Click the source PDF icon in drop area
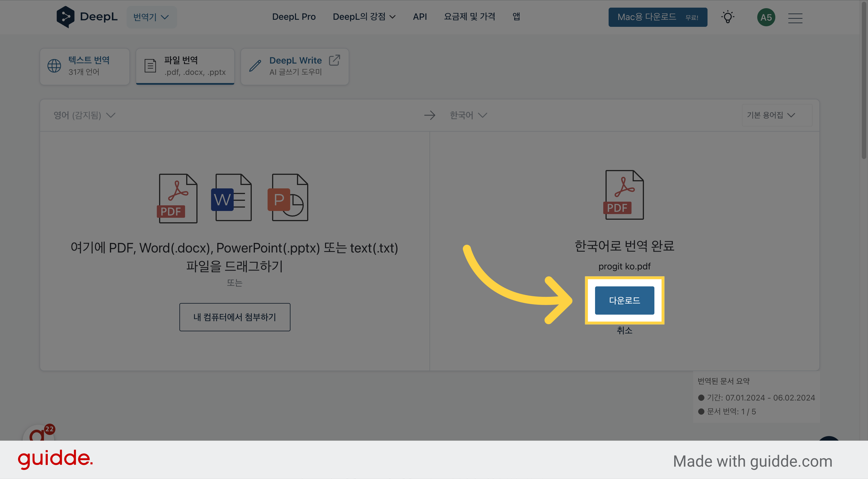This screenshot has height=479, width=868. click(x=177, y=198)
